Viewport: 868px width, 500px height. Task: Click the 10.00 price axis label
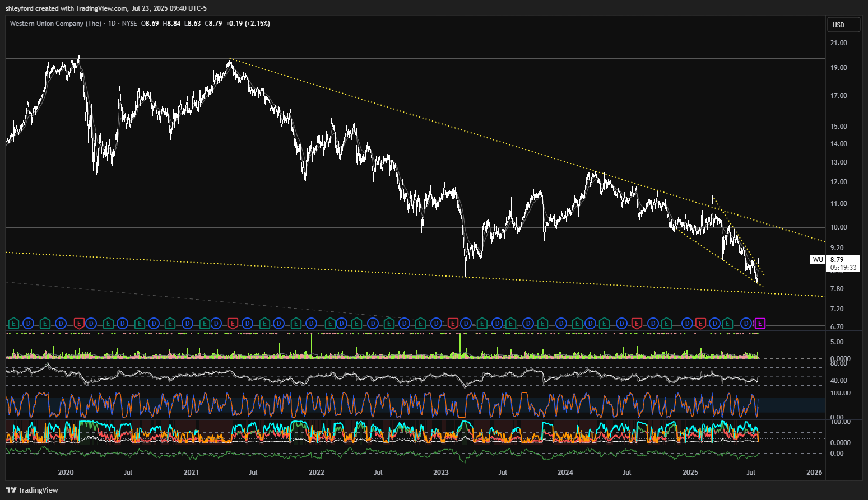(x=839, y=227)
